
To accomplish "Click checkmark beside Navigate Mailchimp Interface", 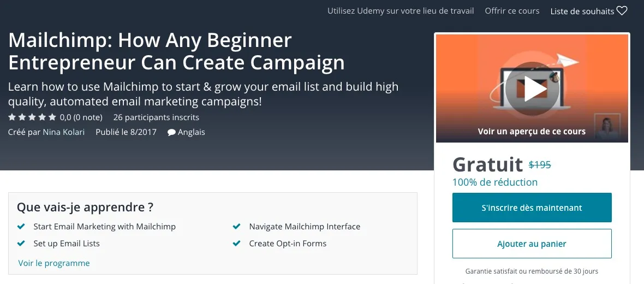I will tap(236, 227).
